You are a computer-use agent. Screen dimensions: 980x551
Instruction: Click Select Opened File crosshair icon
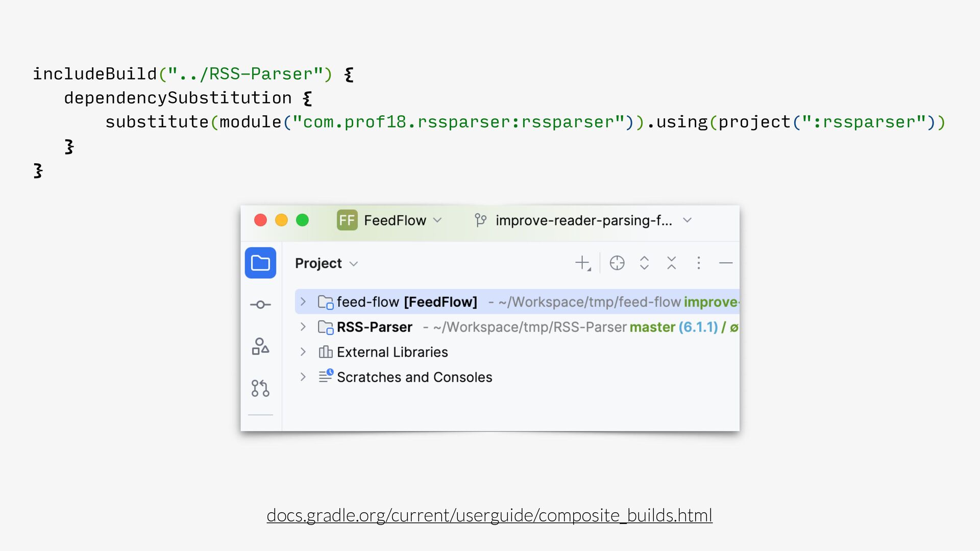point(617,263)
